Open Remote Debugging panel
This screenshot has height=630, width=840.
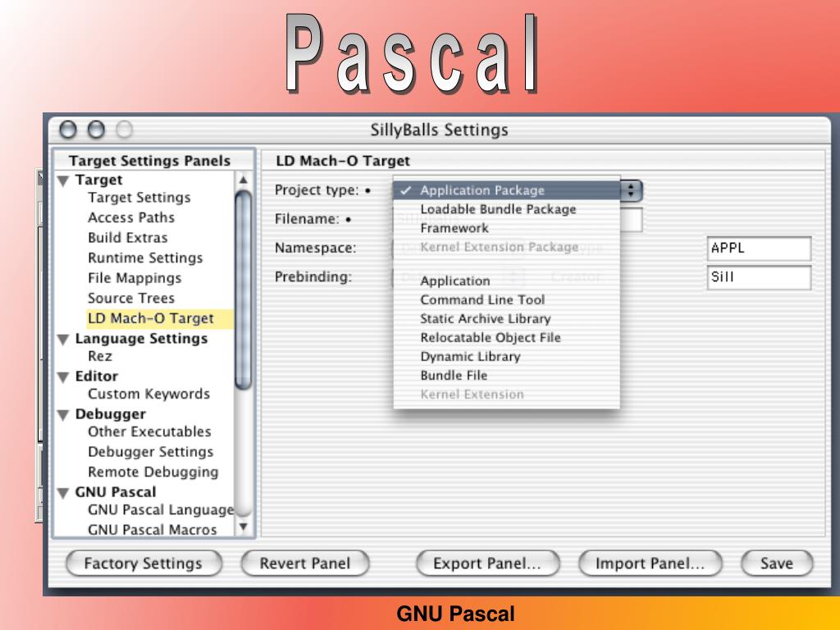click(x=153, y=472)
